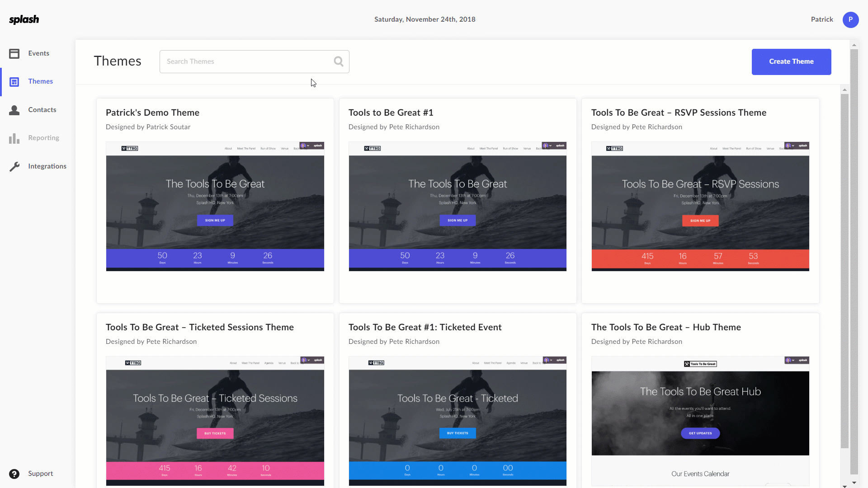This screenshot has width=868, height=488.
Task: Select Hub Theme preview thumbnail
Action: [700, 421]
